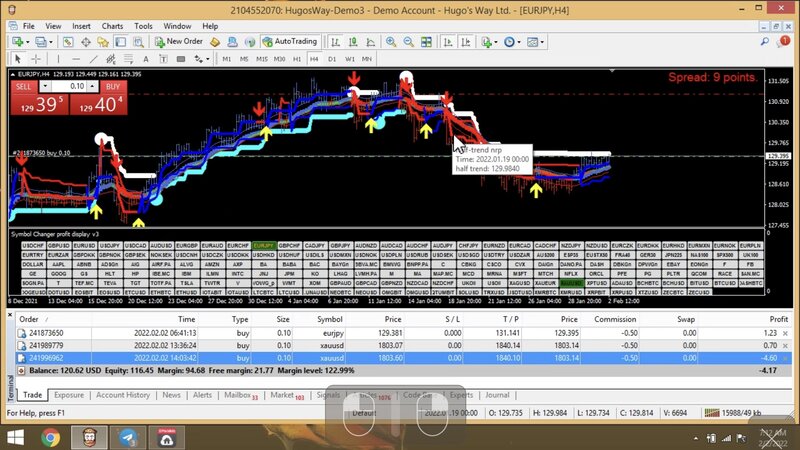Tile chart windows icon
800x450 pixels.
point(427,42)
